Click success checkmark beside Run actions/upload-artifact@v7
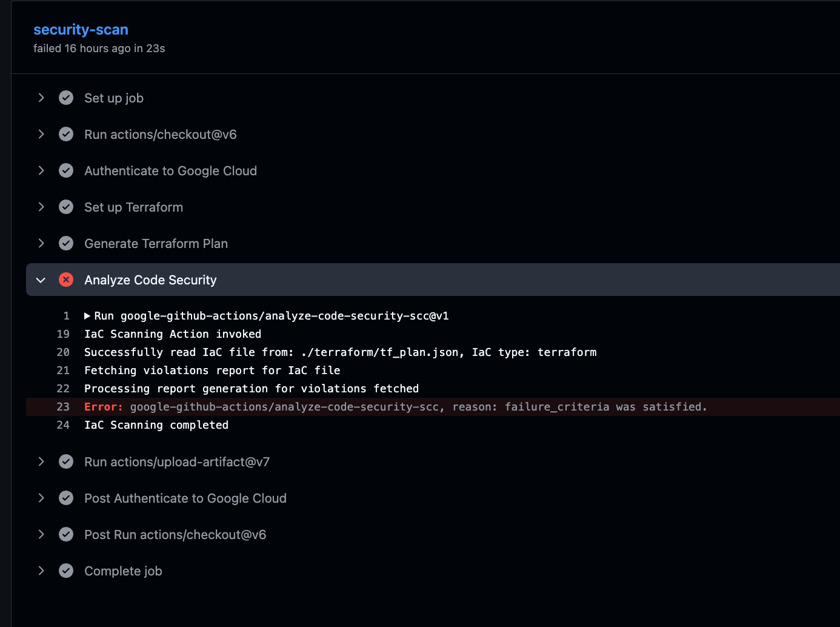 (x=66, y=461)
